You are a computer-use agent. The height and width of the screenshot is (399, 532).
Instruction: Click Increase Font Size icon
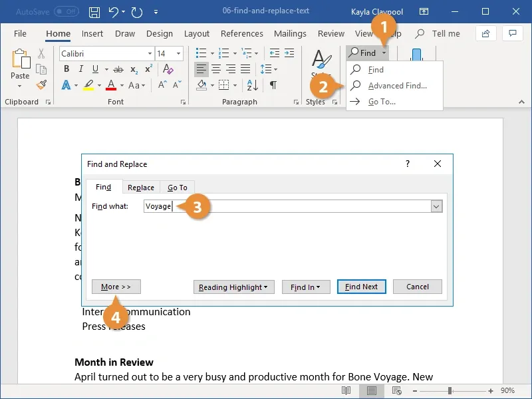click(x=162, y=84)
